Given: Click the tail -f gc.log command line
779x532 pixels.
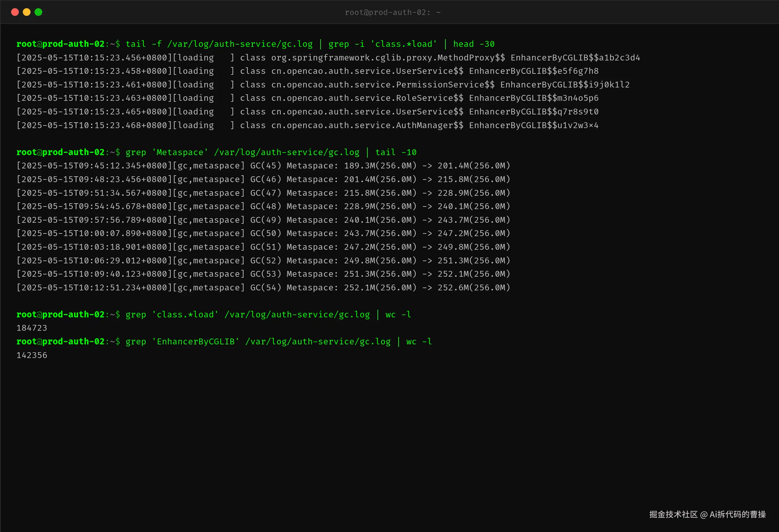Looking at the screenshot, I should 256,44.
